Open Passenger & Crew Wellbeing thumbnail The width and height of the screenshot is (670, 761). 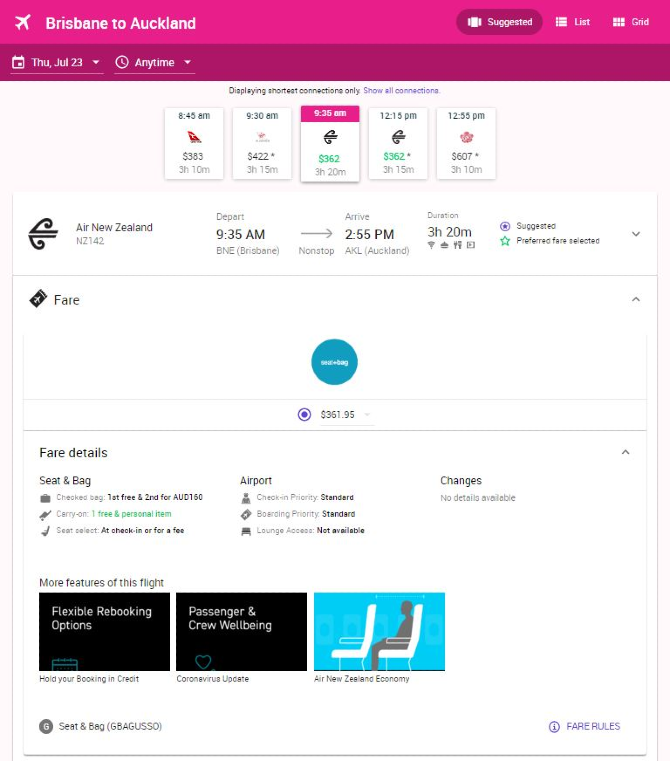[241, 631]
